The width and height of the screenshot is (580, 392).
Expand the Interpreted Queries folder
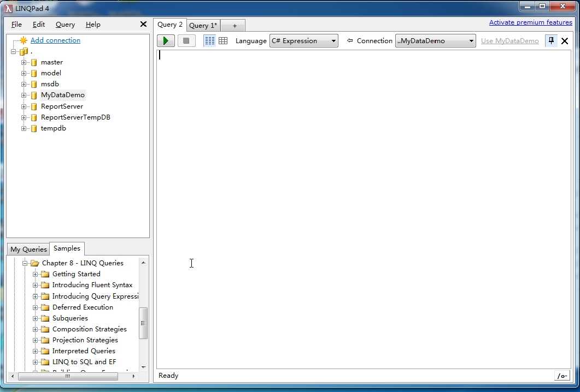[35, 351]
